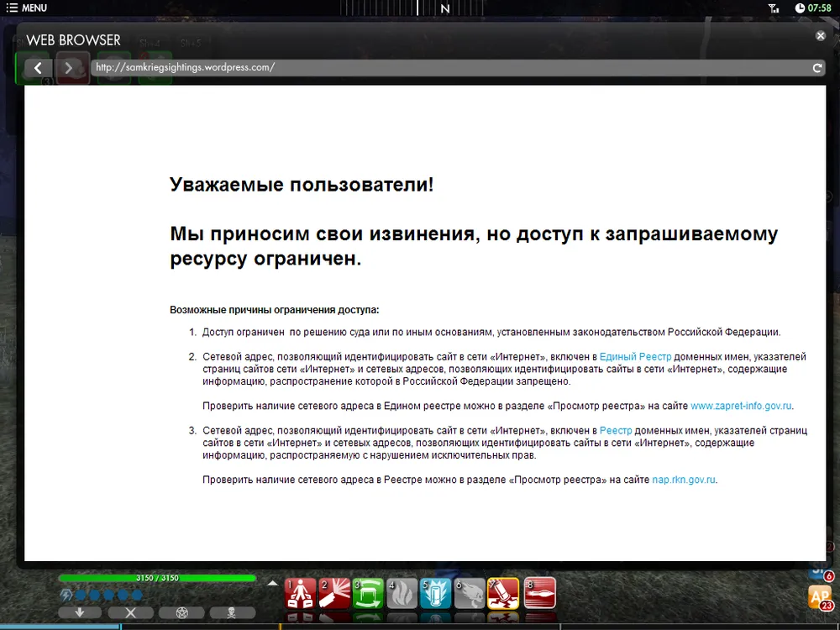
Task: Click the browser forward arrow button
Action: tap(70, 67)
